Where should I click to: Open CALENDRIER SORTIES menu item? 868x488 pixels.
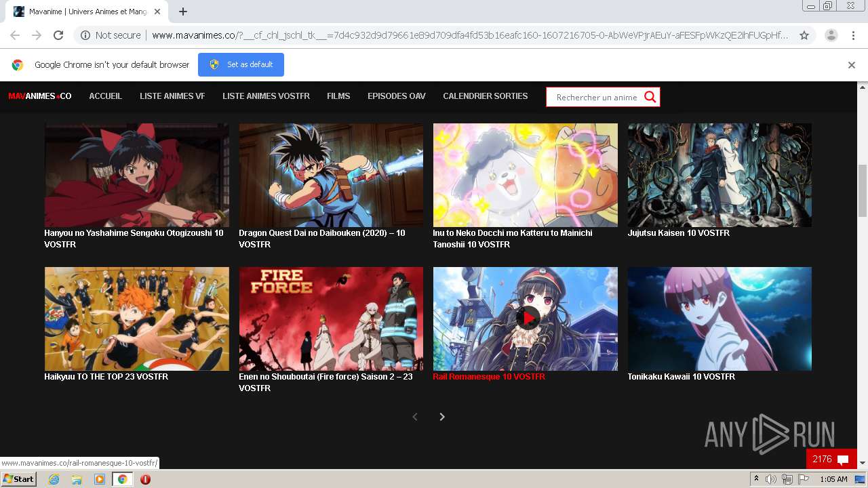pyautogui.click(x=485, y=96)
